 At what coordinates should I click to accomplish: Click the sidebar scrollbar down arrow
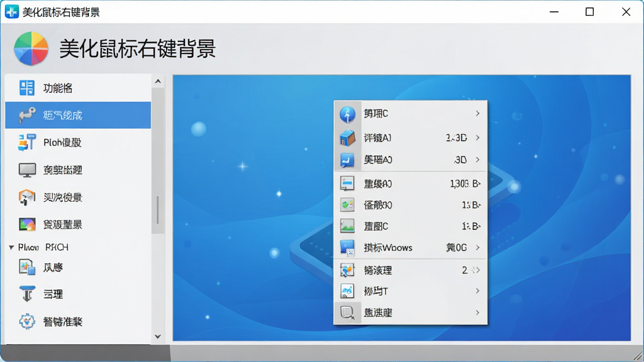click(158, 336)
